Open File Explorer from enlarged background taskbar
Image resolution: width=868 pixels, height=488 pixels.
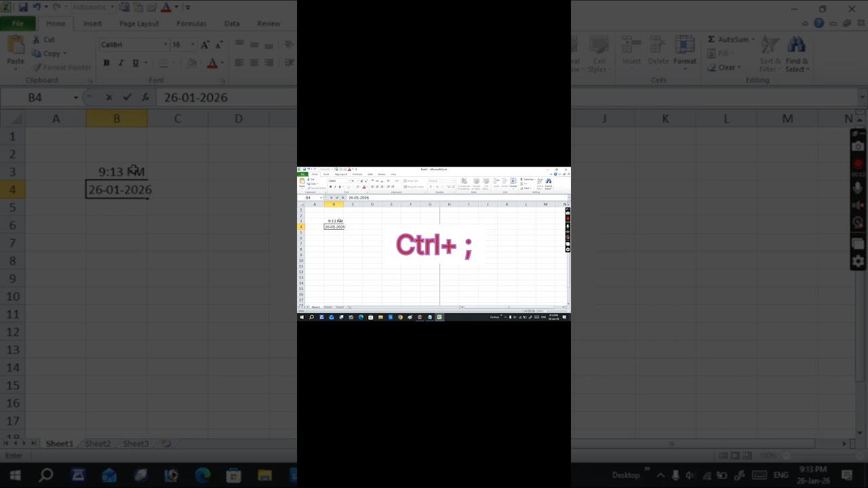point(264,475)
